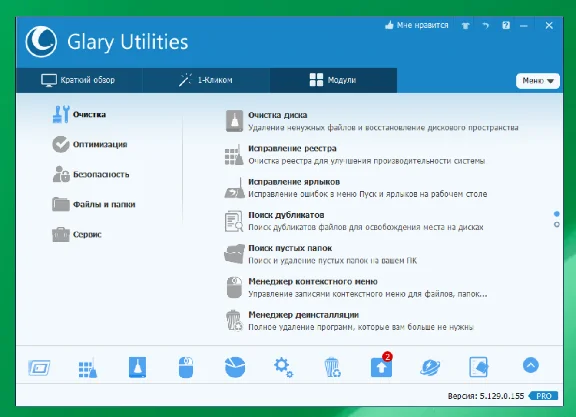Minimize the Glary Utilities window
The height and width of the screenshot is (417, 576).
[524, 26]
